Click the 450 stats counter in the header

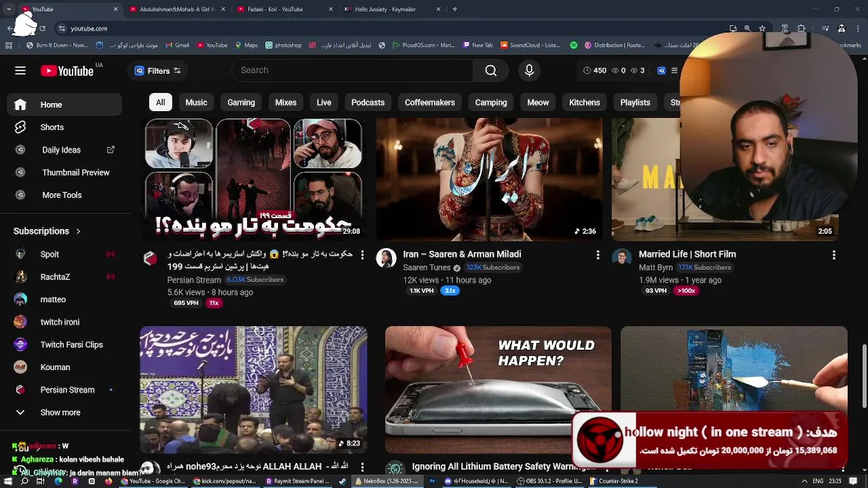595,70
